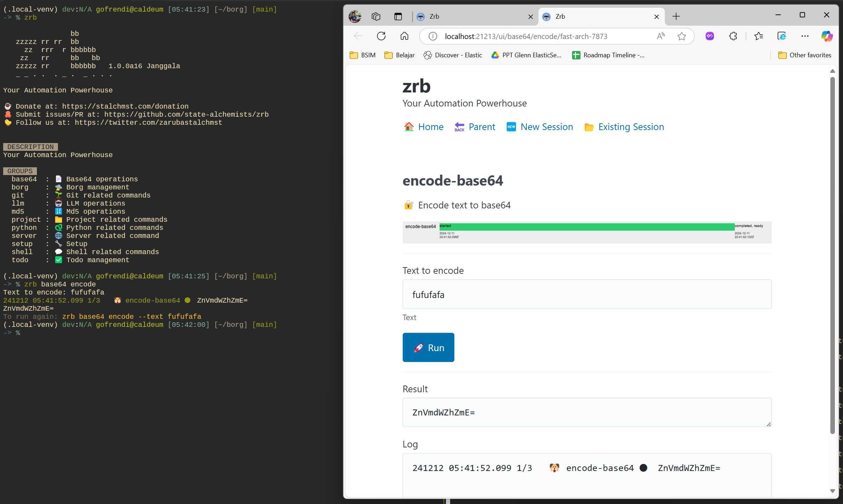Click the Text to encode input field
Image resolution: width=843 pixels, height=504 pixels.
coord(587,294)
